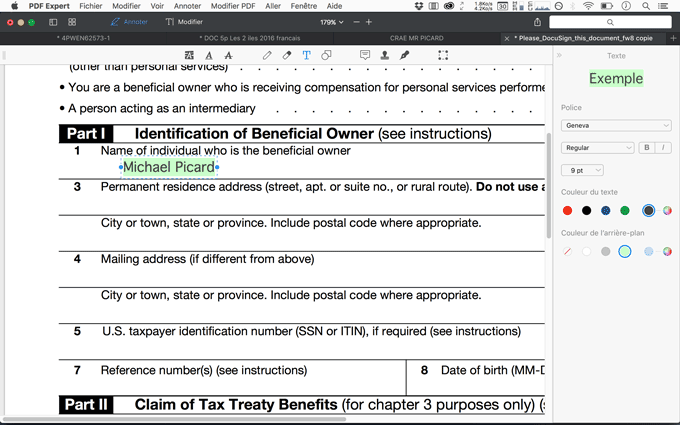Open Wi-Fi status menu
Image resolution: width=680 pixels, height=425 pixels.
[588, 6]
